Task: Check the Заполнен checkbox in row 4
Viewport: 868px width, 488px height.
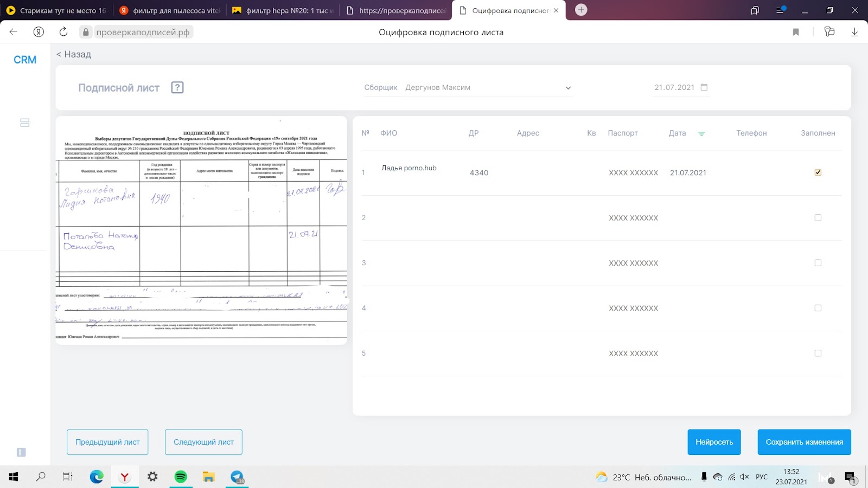Action: coord(818,308)
